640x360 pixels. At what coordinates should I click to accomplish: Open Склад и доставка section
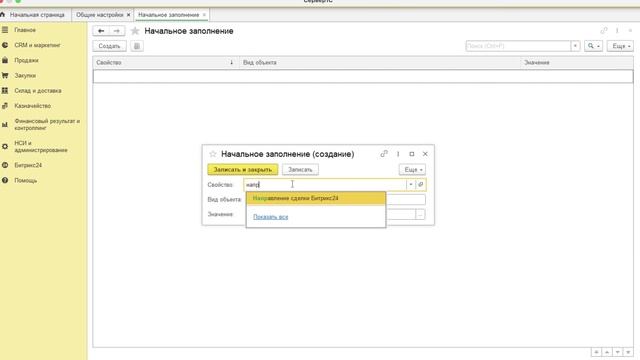pos(38,91)
